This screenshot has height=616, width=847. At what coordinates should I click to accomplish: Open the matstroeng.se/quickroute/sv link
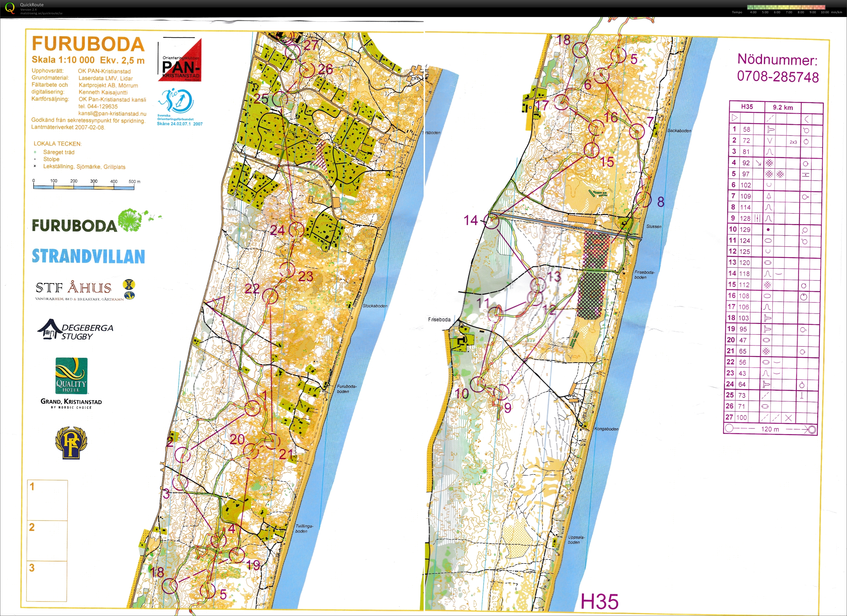41,13
